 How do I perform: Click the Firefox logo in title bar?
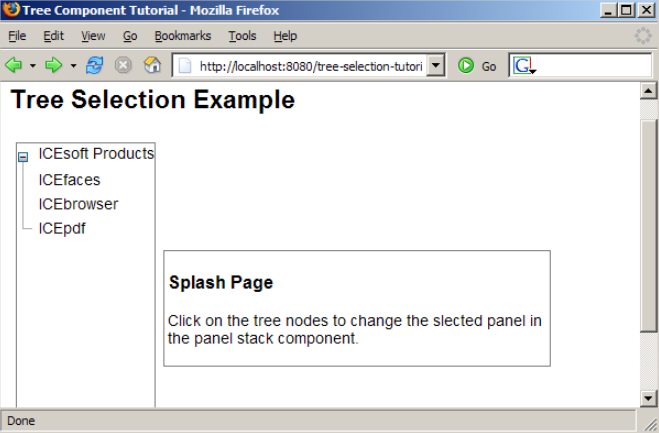[x=12, y=10]
